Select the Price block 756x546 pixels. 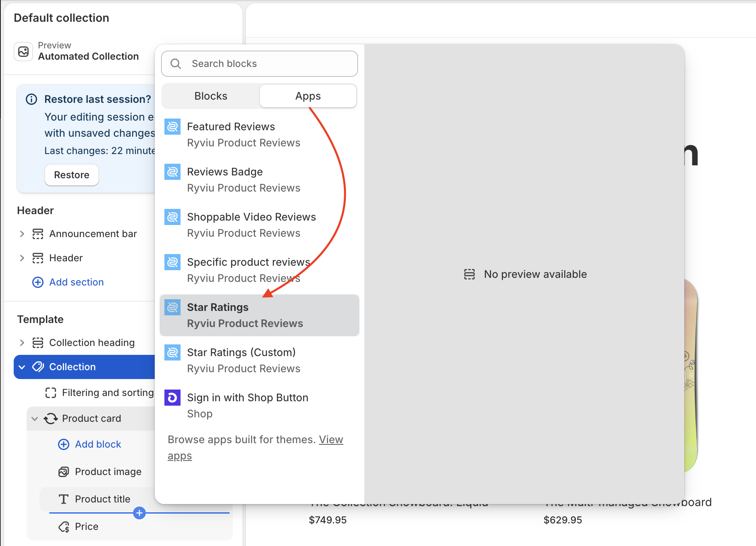[87, 527]
